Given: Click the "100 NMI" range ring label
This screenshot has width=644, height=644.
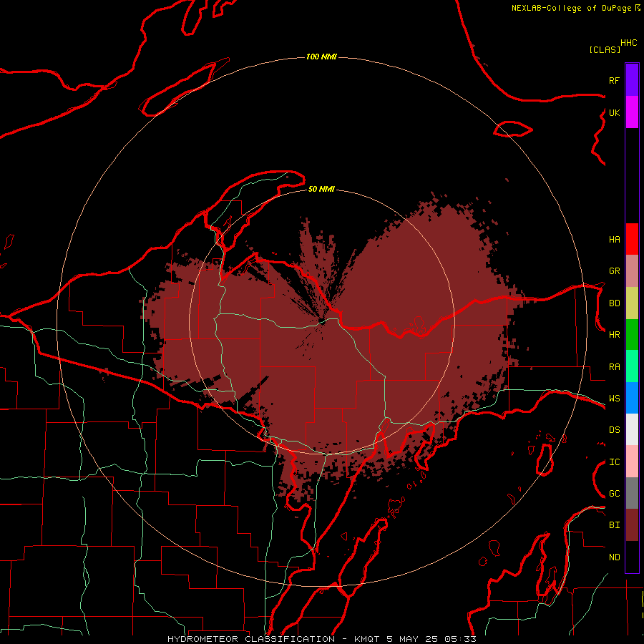Looking at the screenshot, I should coord(321,57).
